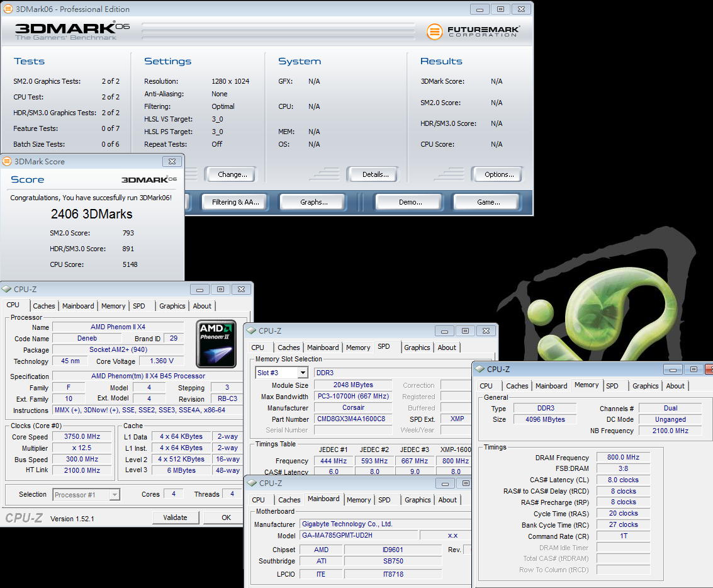Click the Command Rate 1T field

pyautogui.click(x=623, y=536)
